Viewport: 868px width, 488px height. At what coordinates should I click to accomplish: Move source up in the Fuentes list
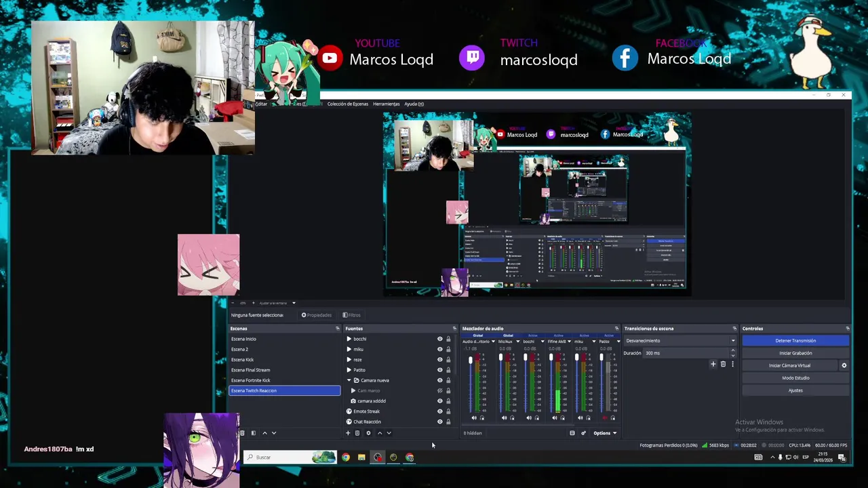[379, 433]
